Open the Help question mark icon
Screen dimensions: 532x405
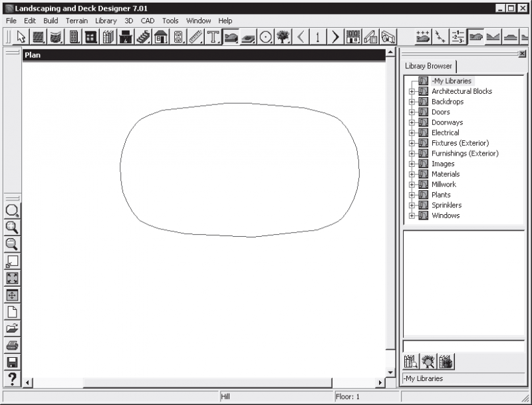[12, 379]
